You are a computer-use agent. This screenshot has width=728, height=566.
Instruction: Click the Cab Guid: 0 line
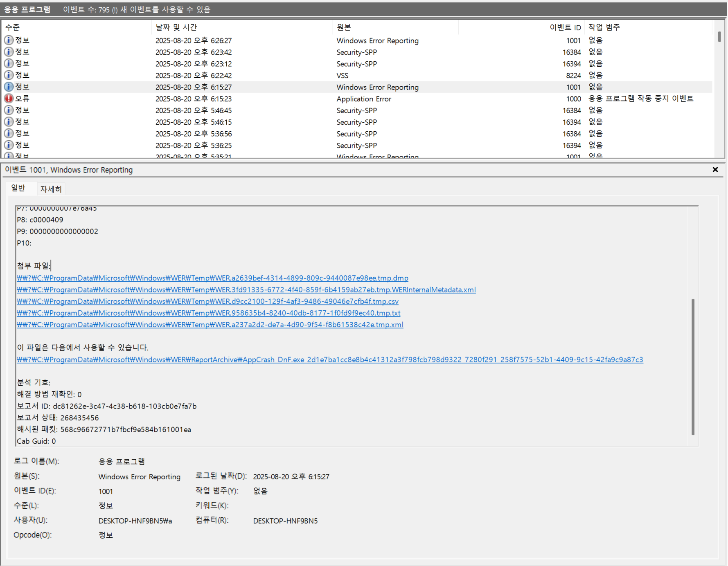tap(36, 441)
